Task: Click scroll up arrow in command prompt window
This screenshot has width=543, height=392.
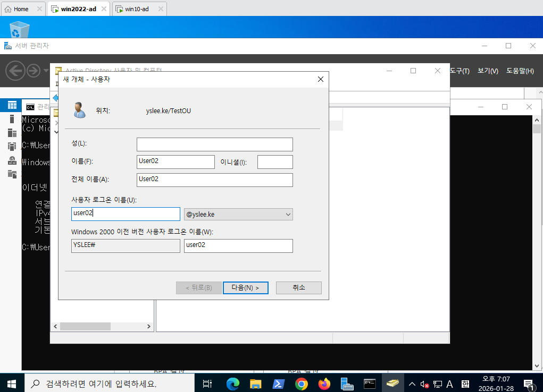Action: point(537,121)
